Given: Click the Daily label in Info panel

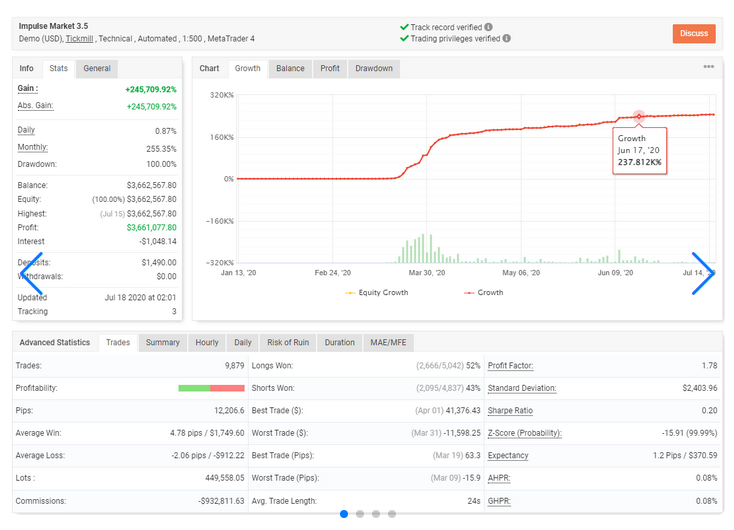Looking at the screenshot, I should click(26, 130).
